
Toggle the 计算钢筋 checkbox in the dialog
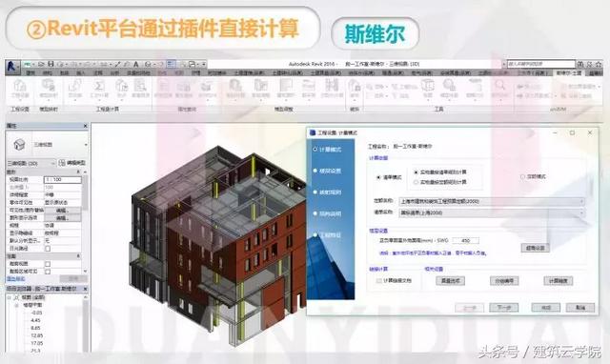point(378,281)
